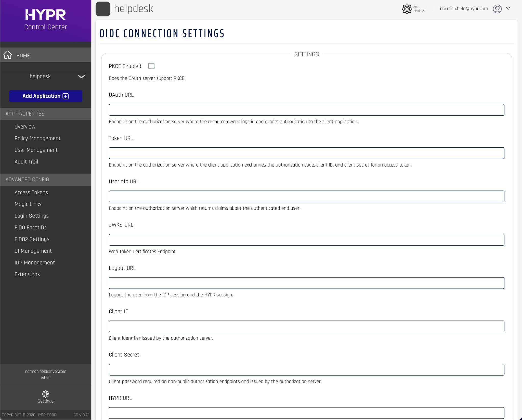
Task: Click the Add Application button
Action: (x=45, y=96)
